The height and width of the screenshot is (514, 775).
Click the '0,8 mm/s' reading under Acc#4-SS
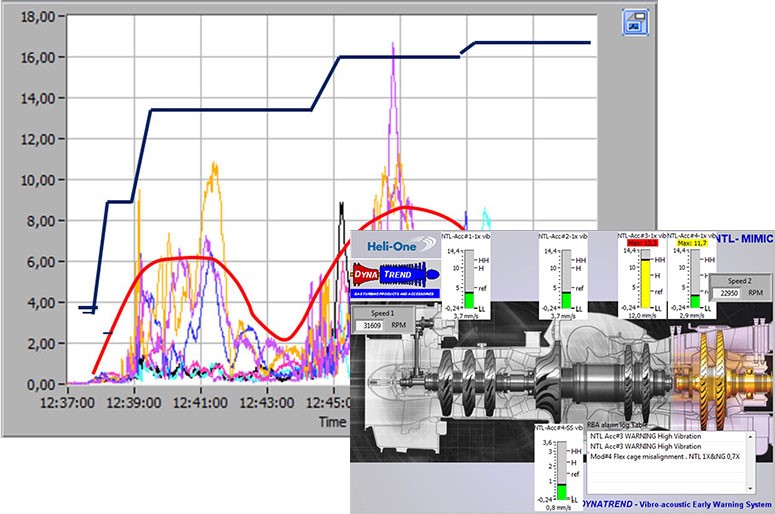(x=558, y=508)
